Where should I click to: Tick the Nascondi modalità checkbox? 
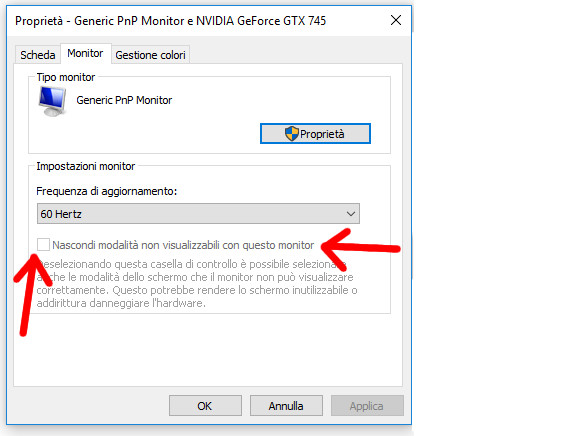coord(43,244)
